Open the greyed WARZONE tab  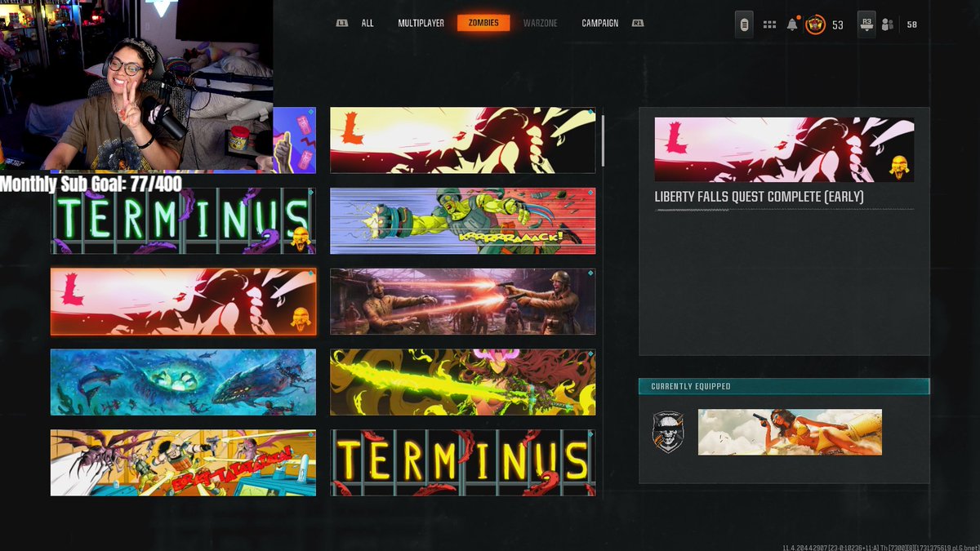pyautogui.click(x=540, y=24)
